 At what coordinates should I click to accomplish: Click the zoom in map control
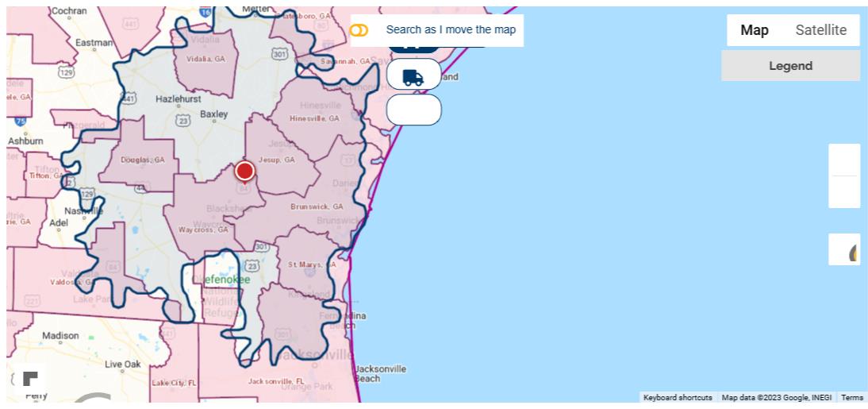click(x=844, y=160)
